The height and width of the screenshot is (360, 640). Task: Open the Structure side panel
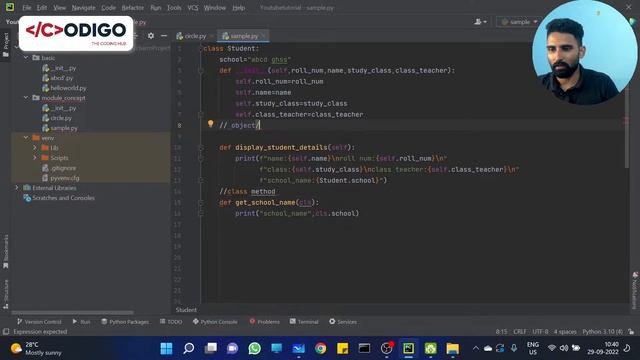coord(6,294)
